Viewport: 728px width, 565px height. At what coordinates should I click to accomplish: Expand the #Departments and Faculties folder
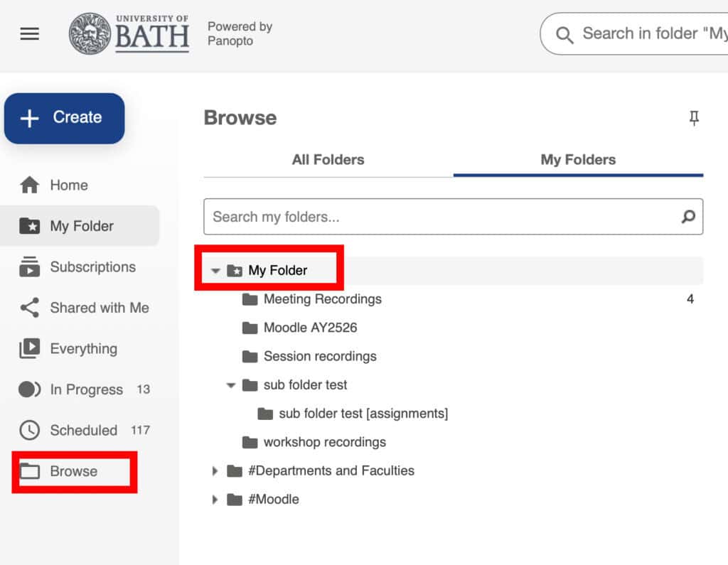click(x=215, y=470)
